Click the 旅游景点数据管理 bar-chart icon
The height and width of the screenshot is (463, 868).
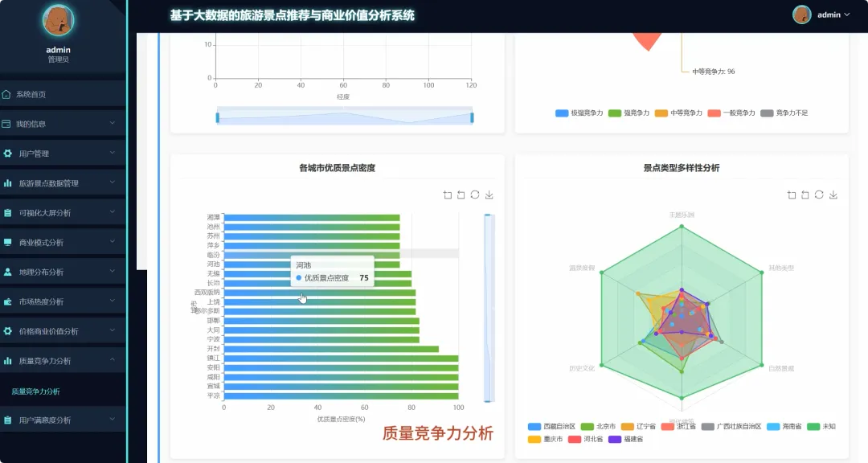(8, 182)
